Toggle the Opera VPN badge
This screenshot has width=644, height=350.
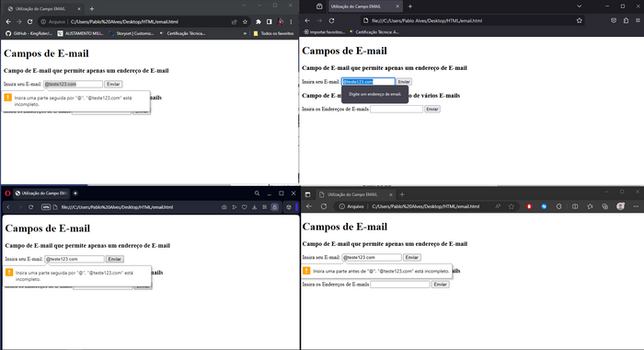46,207
